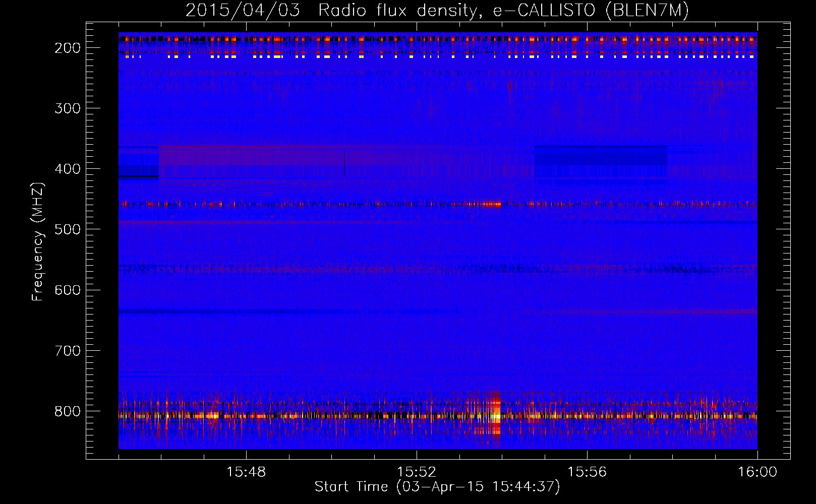Click the 600 frequency tick label
816x504 pixels.
68,290
